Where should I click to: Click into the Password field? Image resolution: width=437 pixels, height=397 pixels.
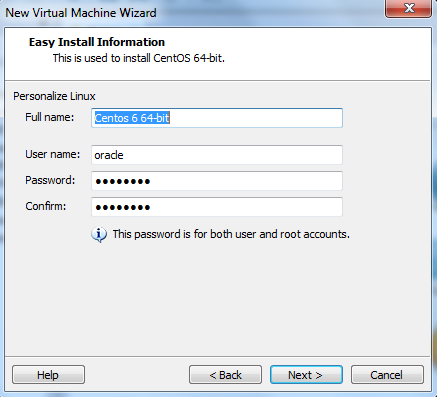point(217,181)
